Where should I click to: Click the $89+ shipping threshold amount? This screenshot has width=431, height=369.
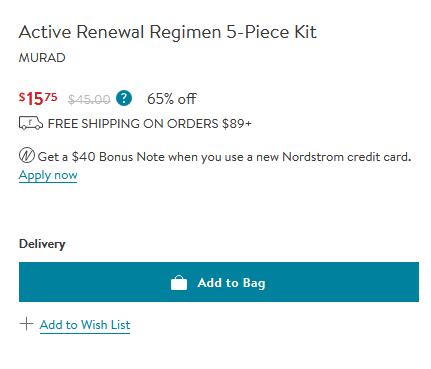pyautogui.click(x=237, y=124)
